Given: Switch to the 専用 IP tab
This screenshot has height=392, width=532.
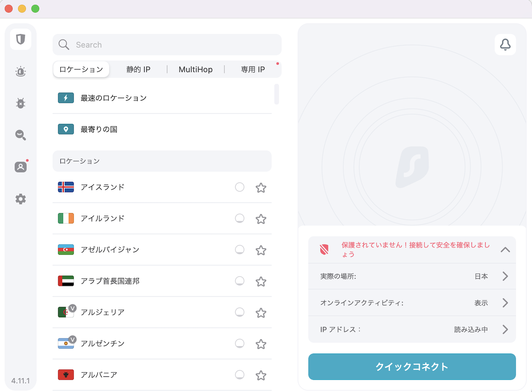Looking at the screenshot, I should click(x=253, y=69).
